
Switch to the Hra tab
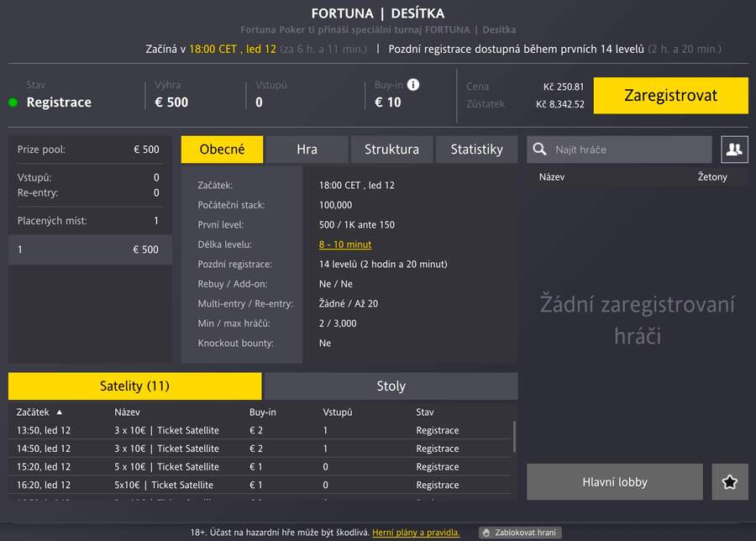pyautogui.click(x=307, y=150)
